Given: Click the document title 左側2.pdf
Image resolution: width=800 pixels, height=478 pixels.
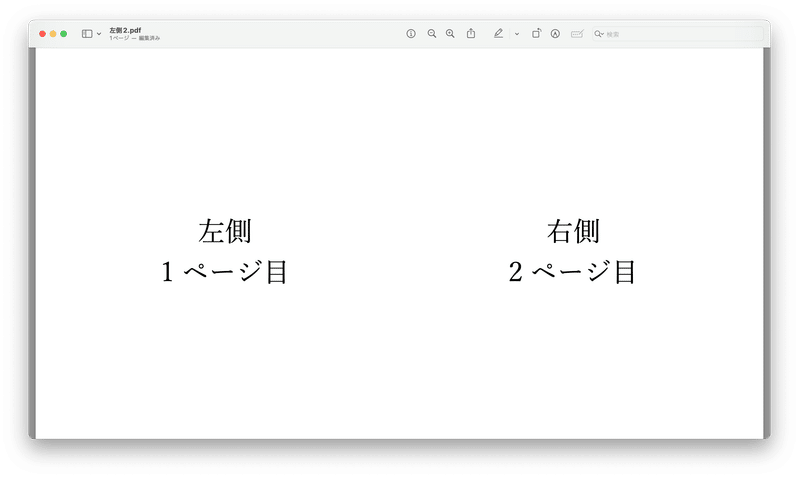Looking at the screenshot, I should click(125, 30).
